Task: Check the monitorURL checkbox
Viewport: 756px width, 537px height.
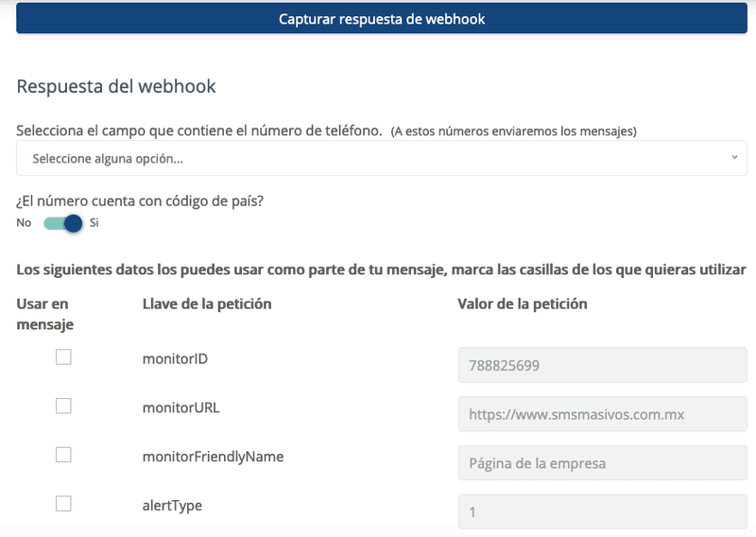Action: coord(63,406)
